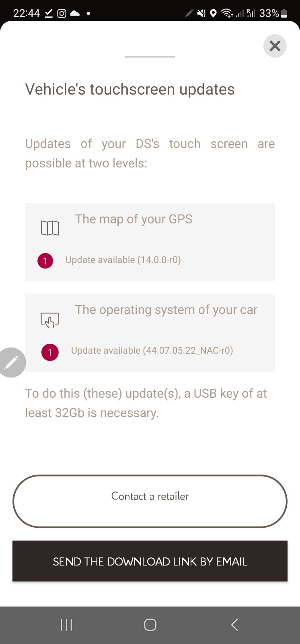Image resolution: width=300 pixels, height=644 pixels.
Task: Tap the GPS map icon
Action: (50, 228)
